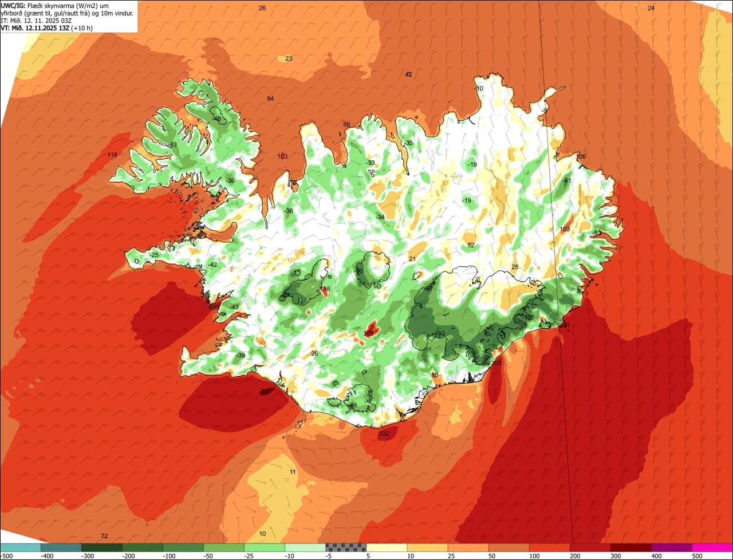Click the map value 24 at the top right
Image resolution: width=733 pixels, height=560 pixels.
click(651, 9)
